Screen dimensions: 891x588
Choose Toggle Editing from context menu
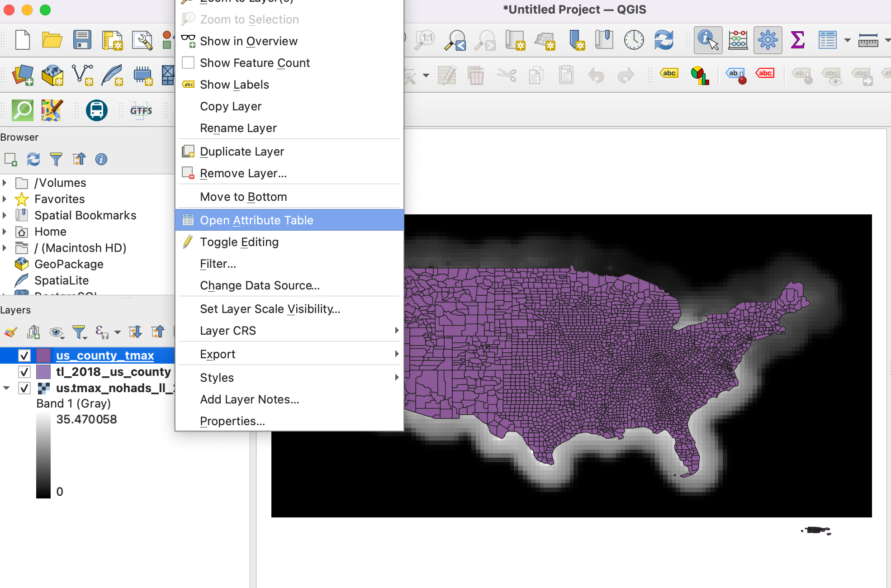click(x=239, y=242)
